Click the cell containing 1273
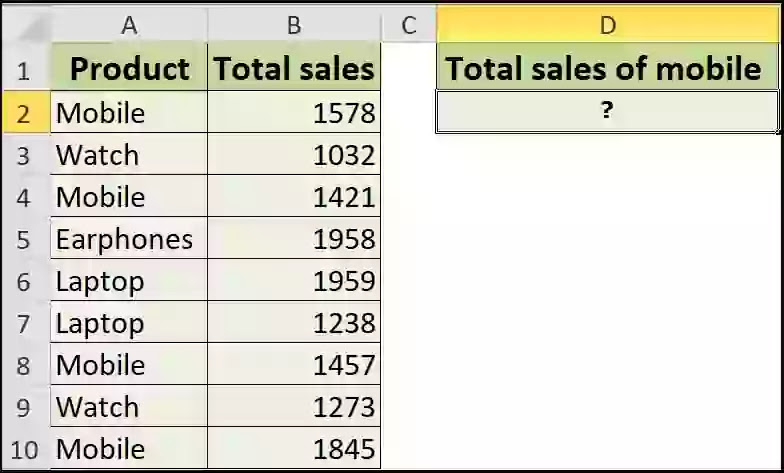The width and height of the screenshot is (784, 473). [x=294, y=406]
